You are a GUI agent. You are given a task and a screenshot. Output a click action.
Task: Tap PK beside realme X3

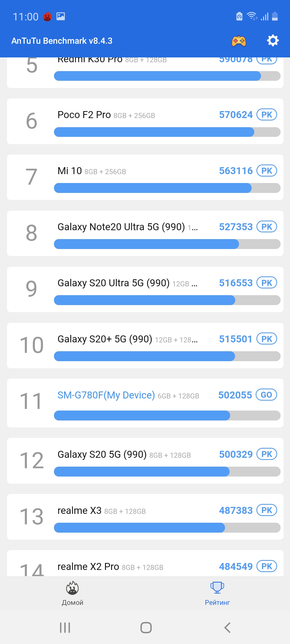click(267, 510)
